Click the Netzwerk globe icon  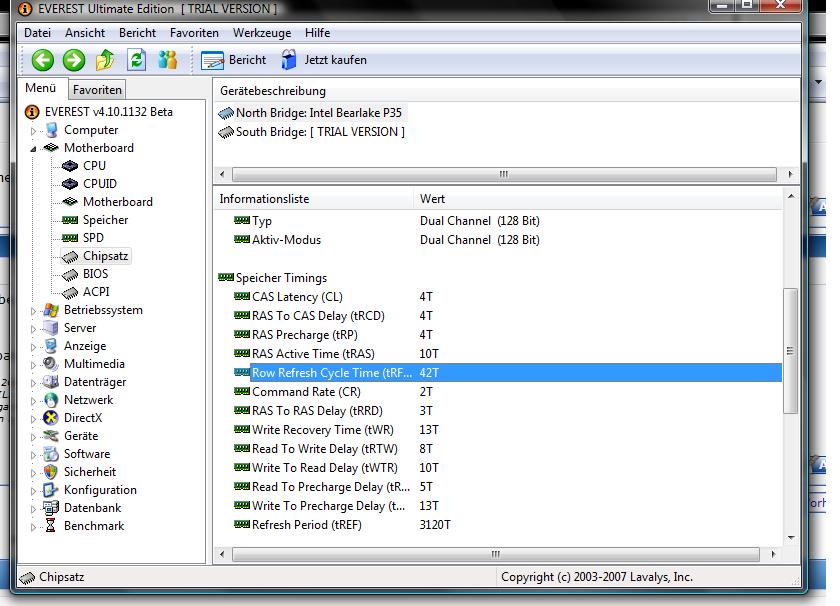pyautogui.click(x=51, y=400)
